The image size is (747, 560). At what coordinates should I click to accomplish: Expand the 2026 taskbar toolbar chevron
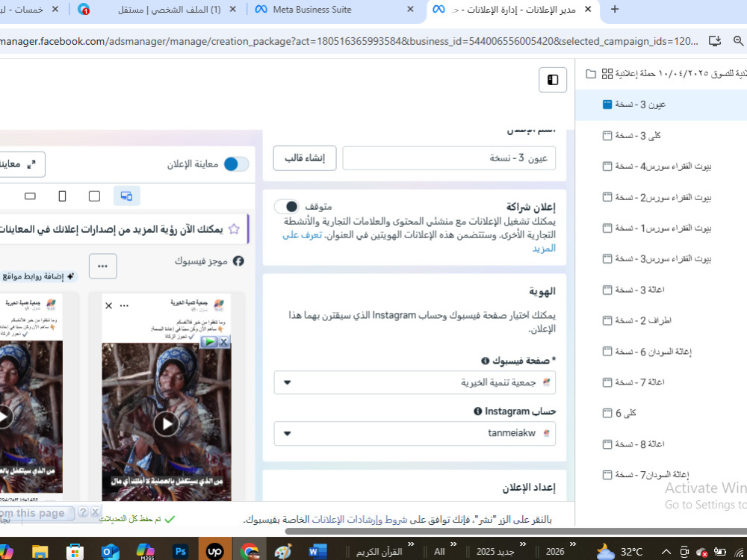573,544
